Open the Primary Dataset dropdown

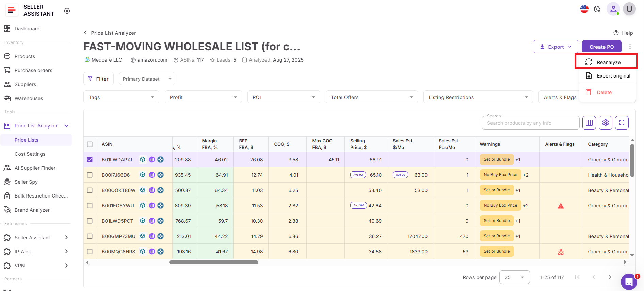(x=147, y=79)
